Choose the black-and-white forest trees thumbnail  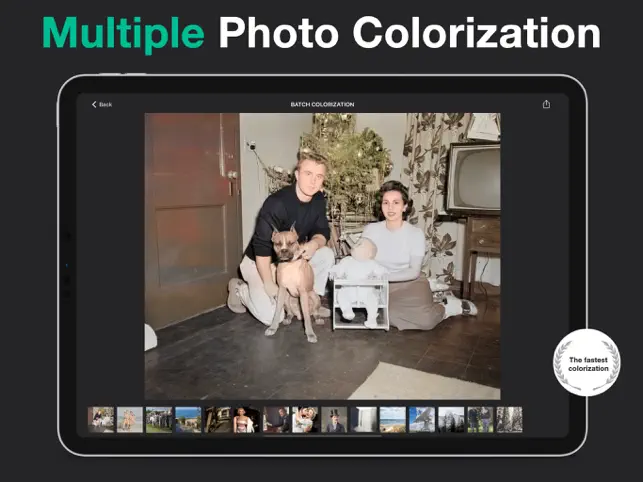pos(509,419)
